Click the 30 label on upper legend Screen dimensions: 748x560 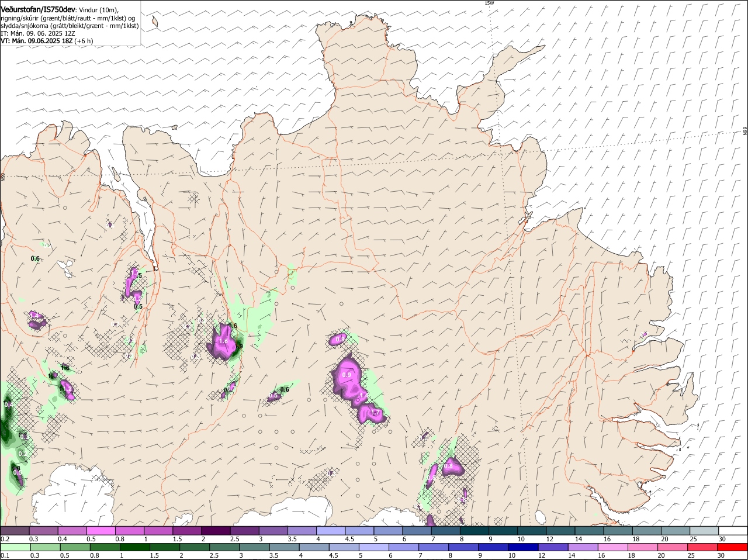tap(722, 539)
